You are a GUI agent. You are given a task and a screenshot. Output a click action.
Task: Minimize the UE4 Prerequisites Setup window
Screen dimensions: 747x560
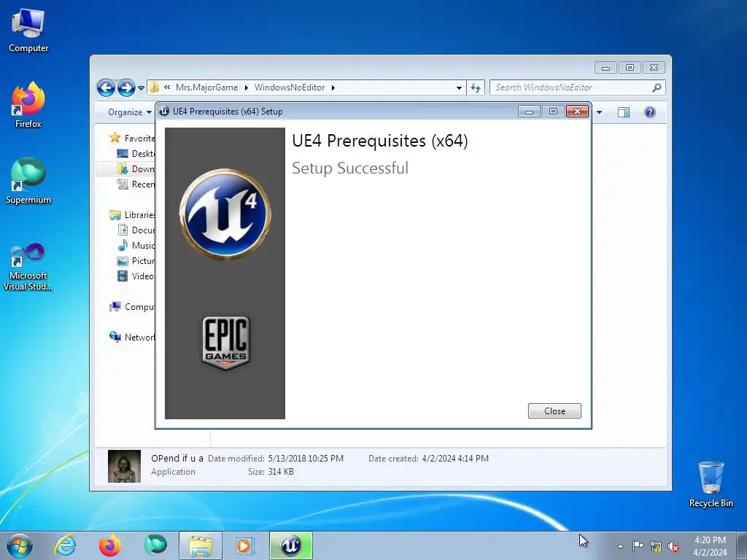529,112
